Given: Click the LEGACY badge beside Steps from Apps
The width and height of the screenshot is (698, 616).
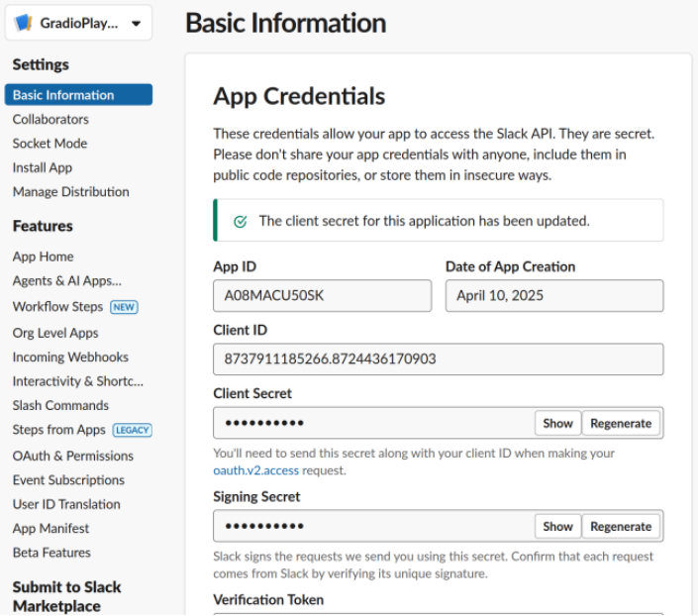Looking at the screenshot, I should point(133,430).
